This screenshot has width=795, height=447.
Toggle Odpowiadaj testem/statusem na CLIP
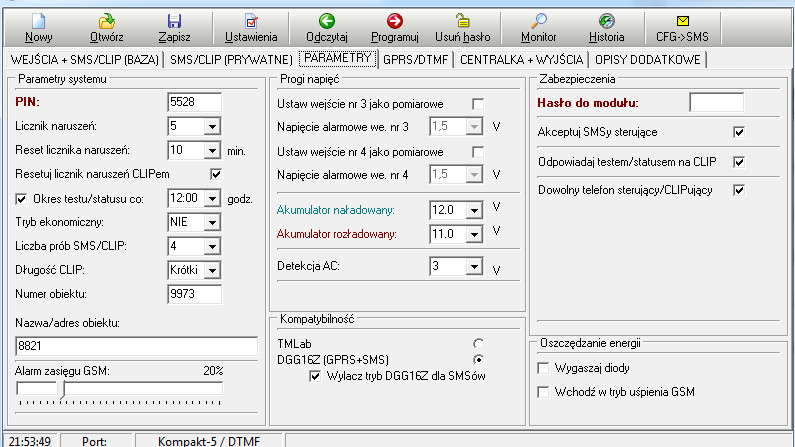pos(739,162)
